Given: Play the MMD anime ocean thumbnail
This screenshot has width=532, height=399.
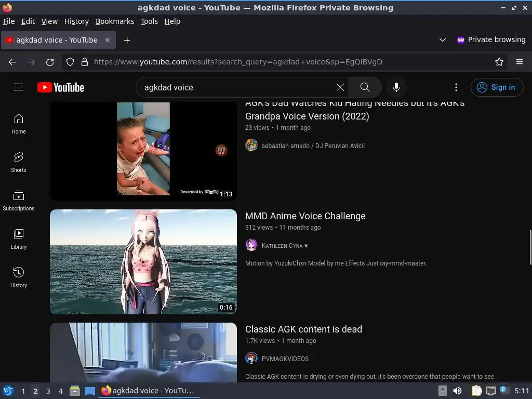Looking at the screenshot, I should point(143,262).
